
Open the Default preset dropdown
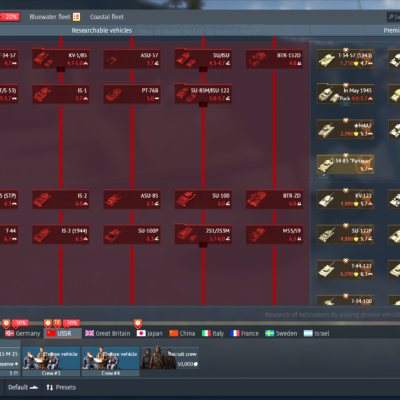point(23,387)
